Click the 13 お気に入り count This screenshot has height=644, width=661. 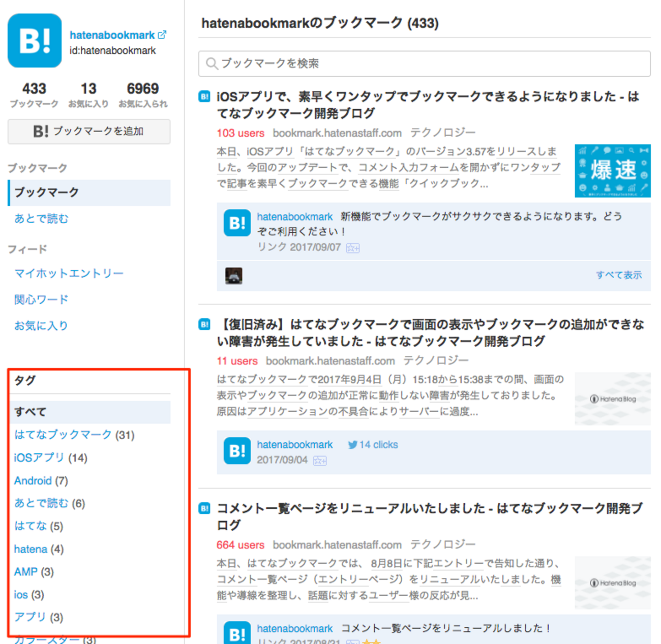coord(88,95)
